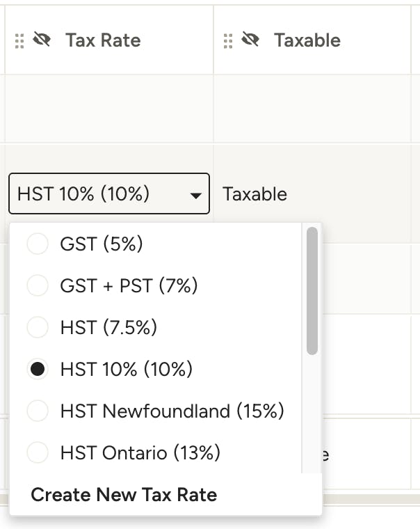Image resolution: width=420 pixels, height=529 pixels.
Task: Hide the Taxable column via eye icon
Action: click(x=250, y=40)
